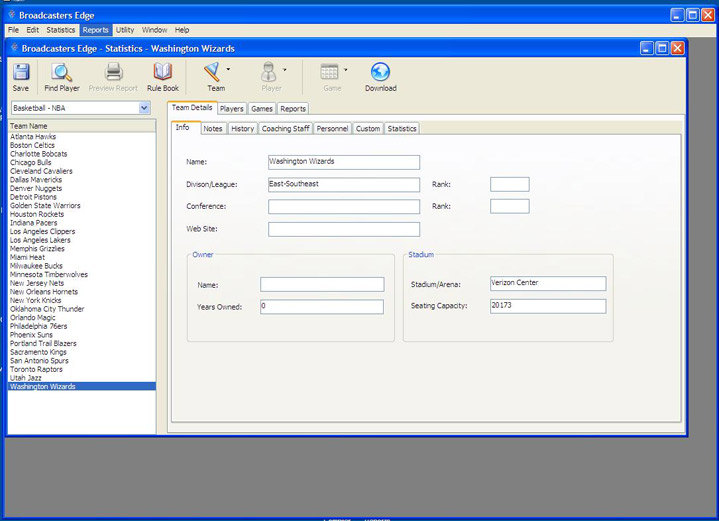Click the Years Owned input field
This screenshot has width=719, height=521.
pyautogui.click(x=322, y=307)
